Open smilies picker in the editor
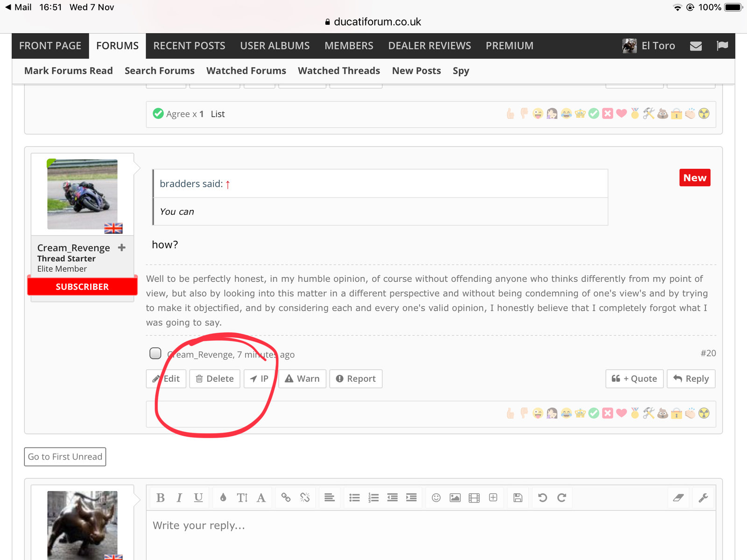 [x=436, y=497]
